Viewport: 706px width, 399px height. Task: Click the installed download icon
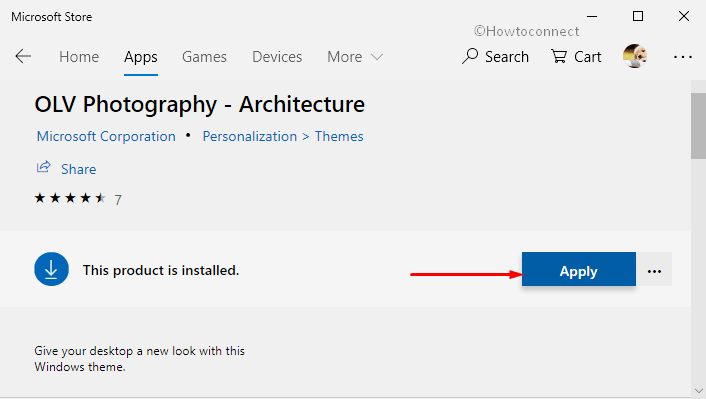[x=51, y=269]
